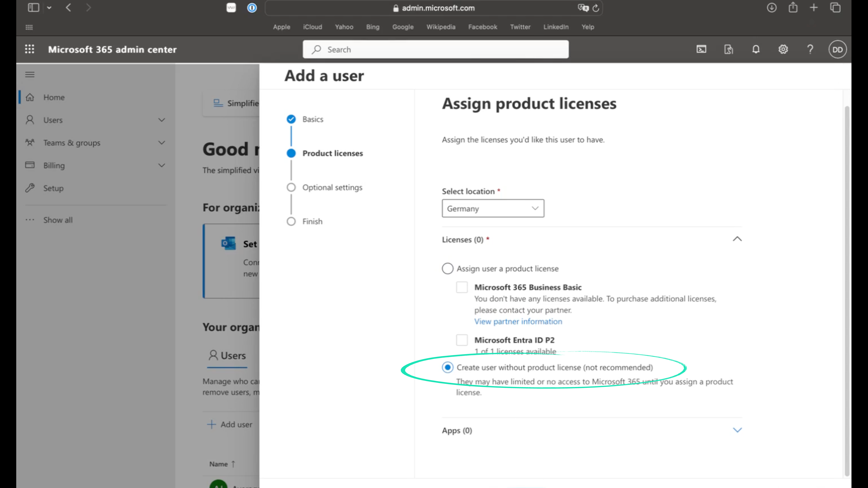Expand the Apps (0) section

pyautogui.click(x=737, y=430)
